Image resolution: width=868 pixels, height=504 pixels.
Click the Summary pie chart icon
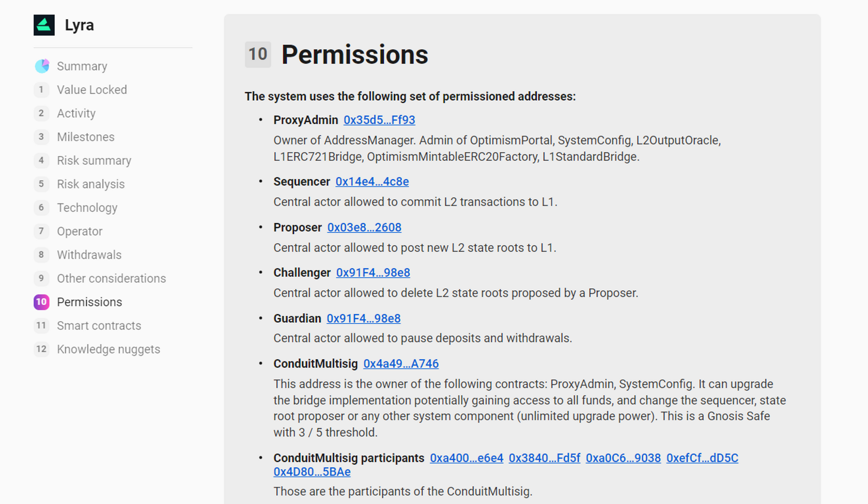42,66
